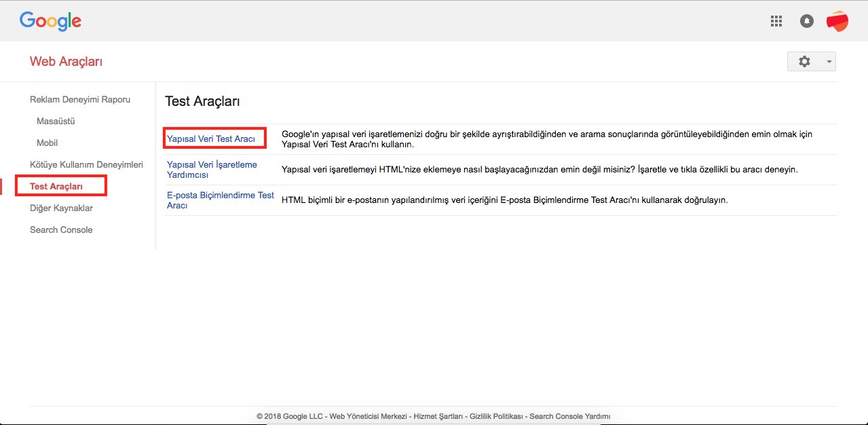Open the Mobil sidebar item

pos(47,143)
